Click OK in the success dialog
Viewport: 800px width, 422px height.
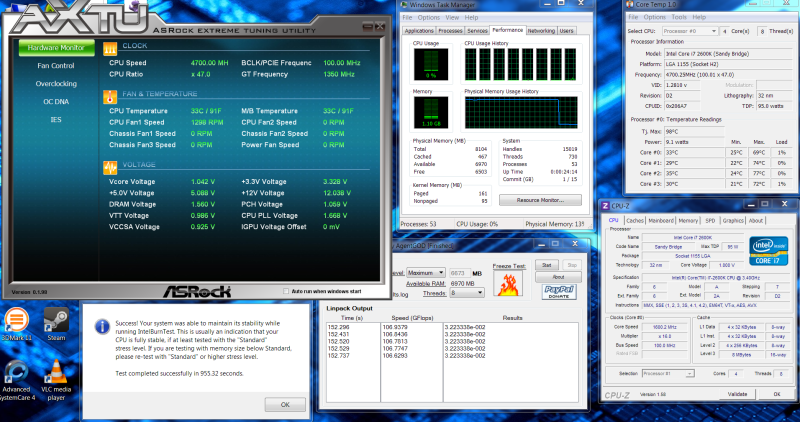pyautogui.click(x=284, y=404)
